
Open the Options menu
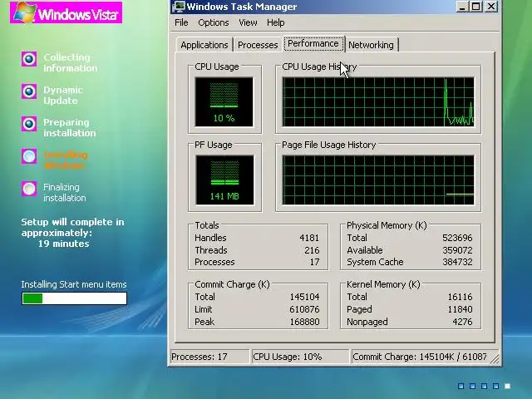(x=214, y=22)
